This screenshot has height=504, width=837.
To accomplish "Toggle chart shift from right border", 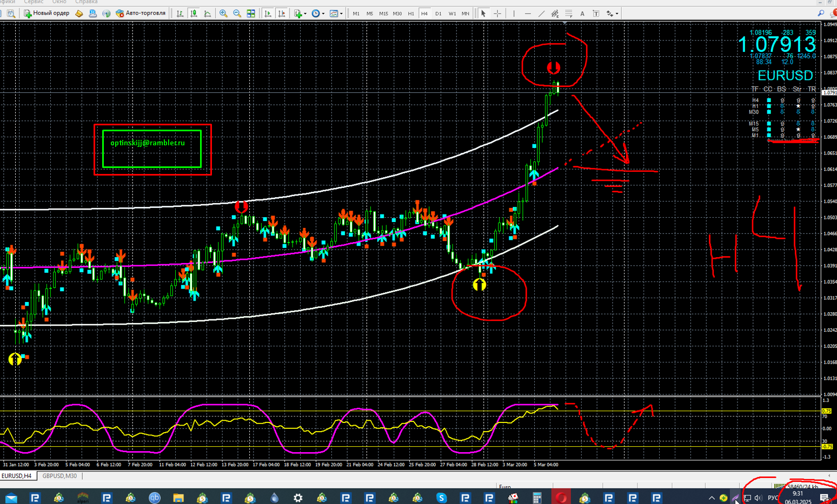I will coord(282,14).
